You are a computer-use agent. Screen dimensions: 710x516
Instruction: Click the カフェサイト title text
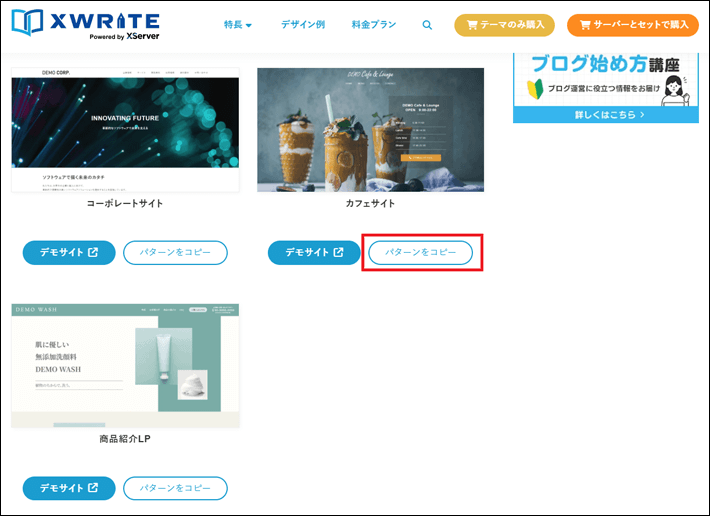(370, 203)
